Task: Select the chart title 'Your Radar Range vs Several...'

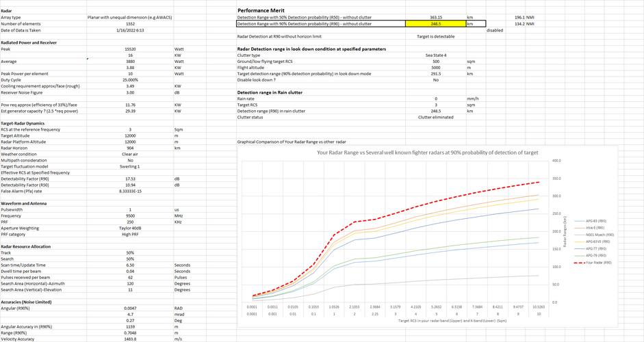Action: click(427, 153)
